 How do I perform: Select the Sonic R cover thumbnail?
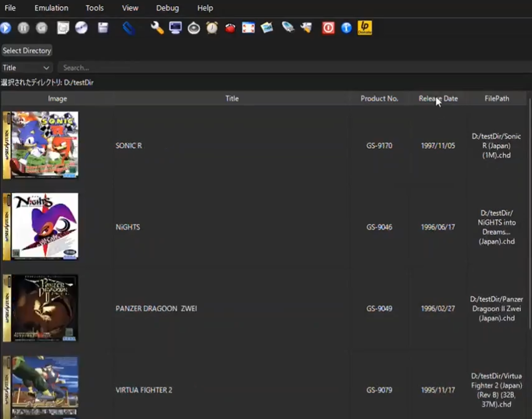click(40, 145)
